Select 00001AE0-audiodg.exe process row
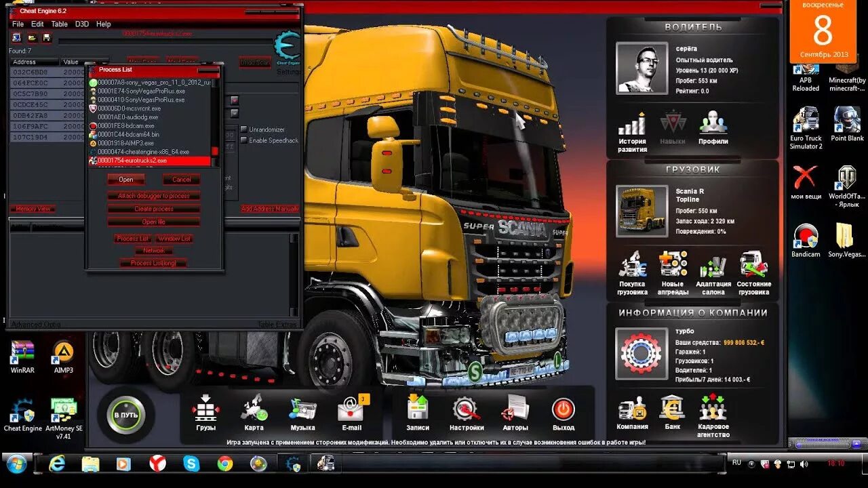The image size is (868, 488). click(150, 117)
